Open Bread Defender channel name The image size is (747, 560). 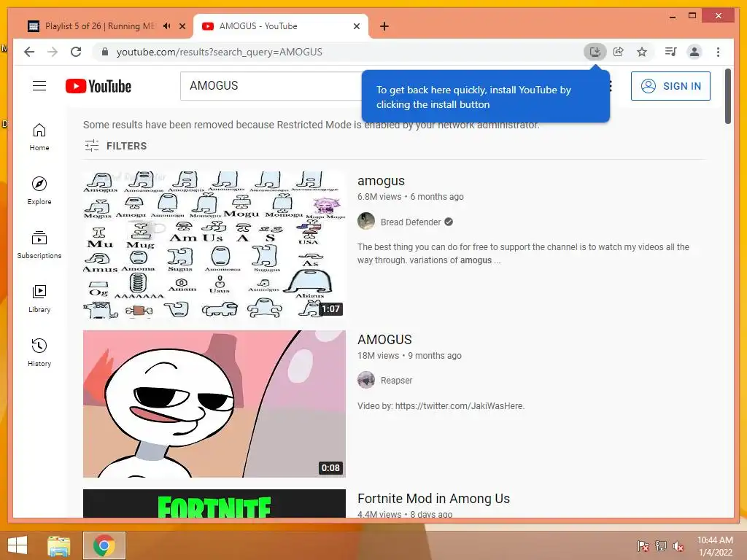(411, 222)
